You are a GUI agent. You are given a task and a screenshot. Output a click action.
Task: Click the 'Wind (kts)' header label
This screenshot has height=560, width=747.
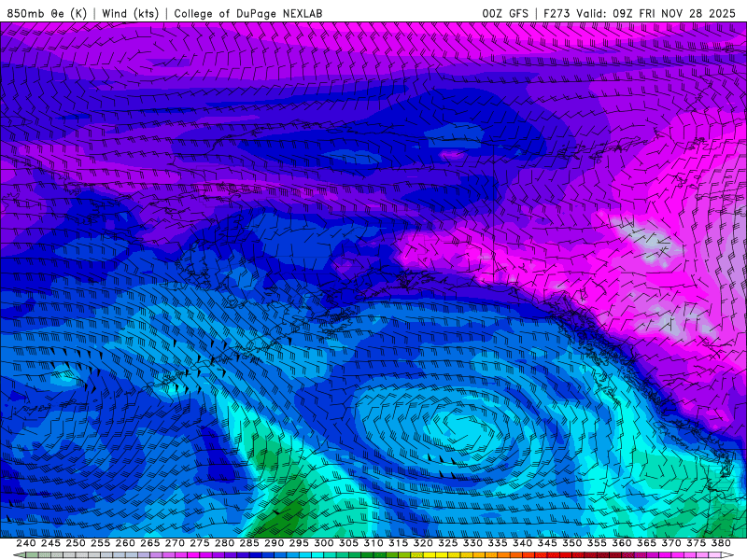pyautogui.click(x=131, y=13)
